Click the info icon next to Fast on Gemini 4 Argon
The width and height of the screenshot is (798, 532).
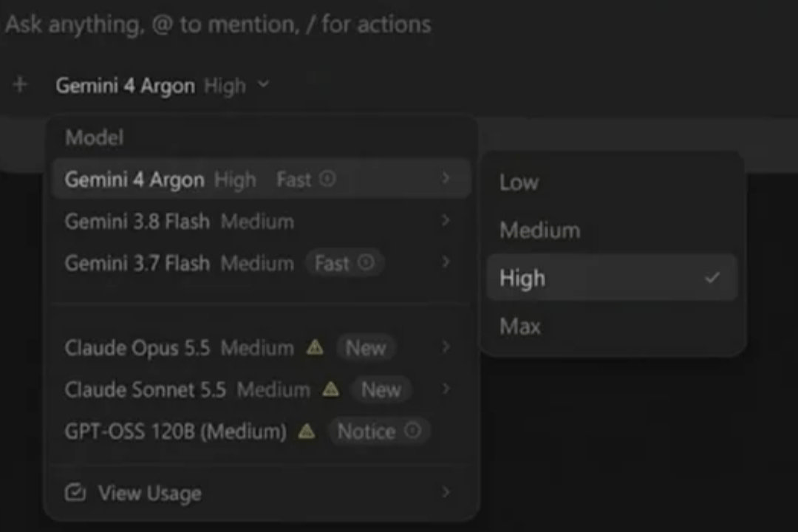(327, 179)
